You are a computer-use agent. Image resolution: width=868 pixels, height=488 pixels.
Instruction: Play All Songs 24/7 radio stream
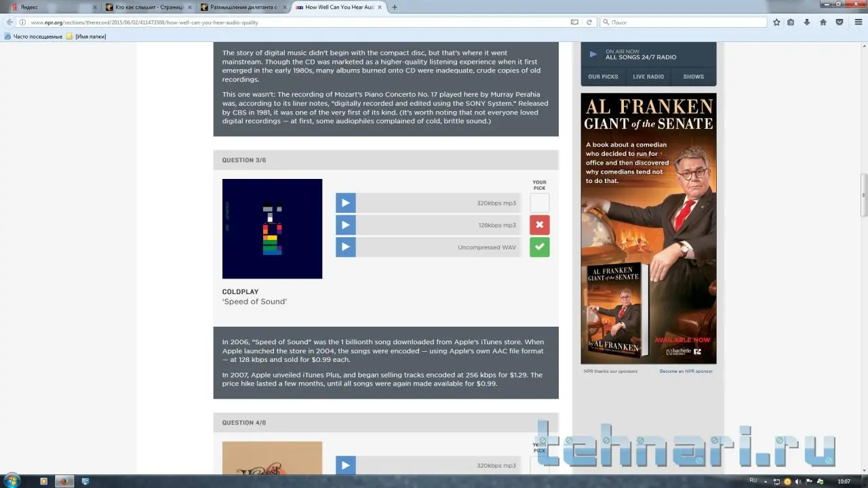(x=593, y=54)
